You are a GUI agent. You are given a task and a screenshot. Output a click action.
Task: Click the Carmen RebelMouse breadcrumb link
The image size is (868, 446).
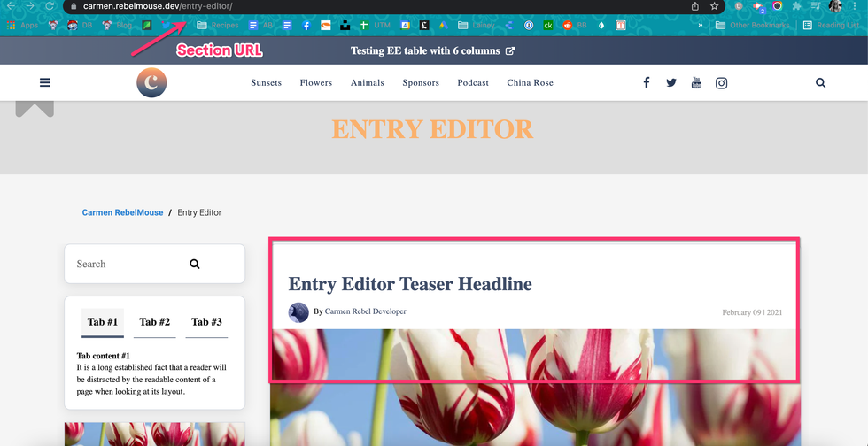[x=122, y=213]
